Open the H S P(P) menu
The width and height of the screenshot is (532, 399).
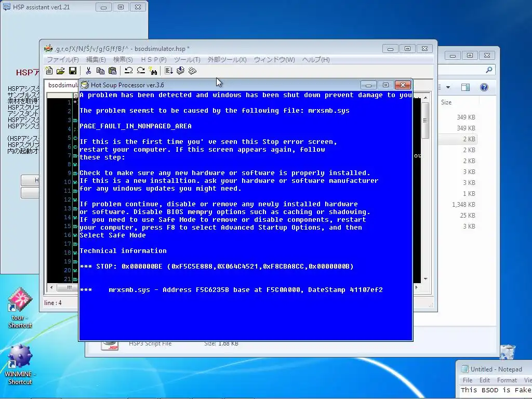pos(154,60)
